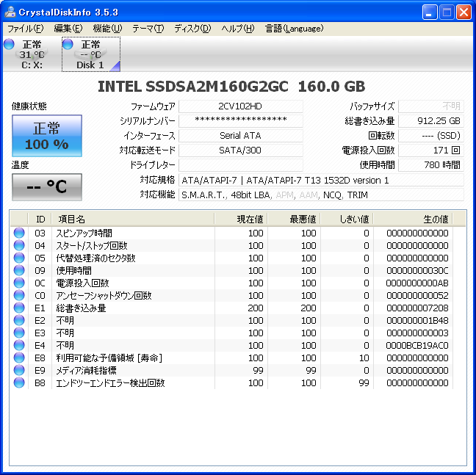Click raw value 000000000052
Viewport: 476px width, 475px height.
(x=417, y=295)
